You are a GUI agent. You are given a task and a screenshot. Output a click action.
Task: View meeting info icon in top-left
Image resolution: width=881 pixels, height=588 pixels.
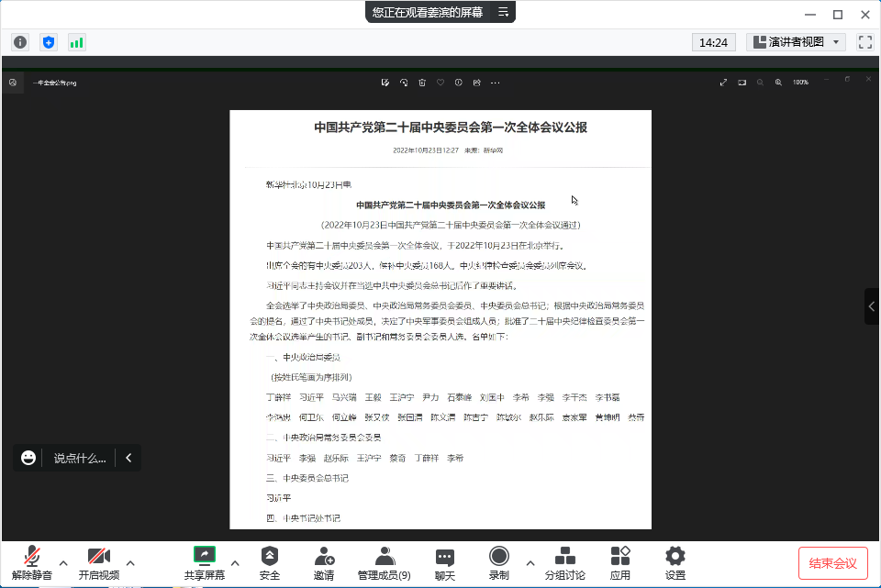[x=21, y=42]
